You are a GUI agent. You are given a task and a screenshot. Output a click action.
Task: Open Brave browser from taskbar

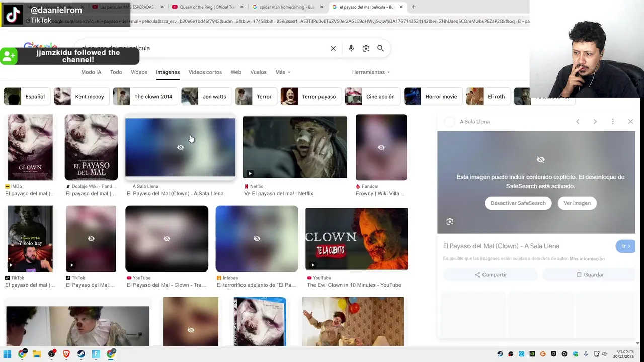[66, 354]
